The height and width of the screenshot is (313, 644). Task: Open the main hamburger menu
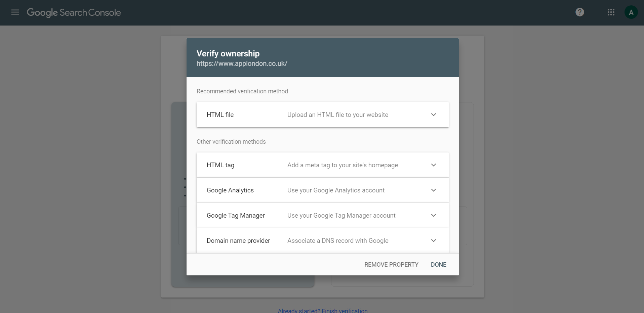click(x=15, y=12)
